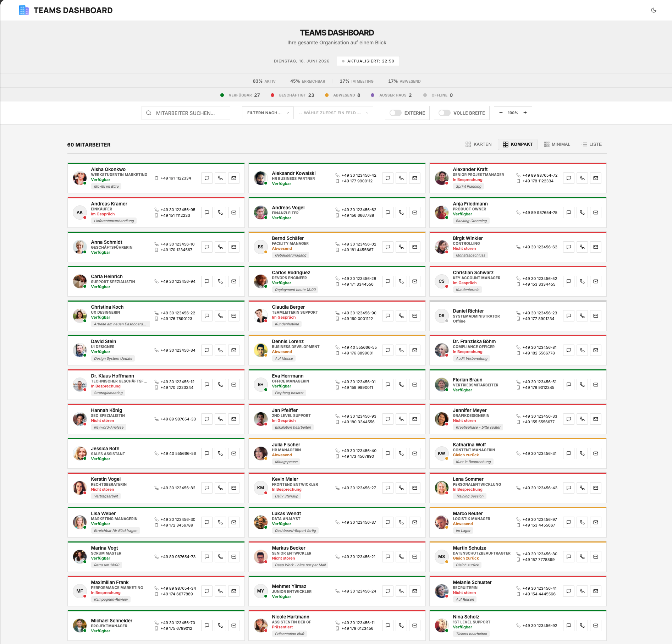Screen dimensions: 672x644
Task: Filter by Verfügbar status count
Action: click(240, 95)
